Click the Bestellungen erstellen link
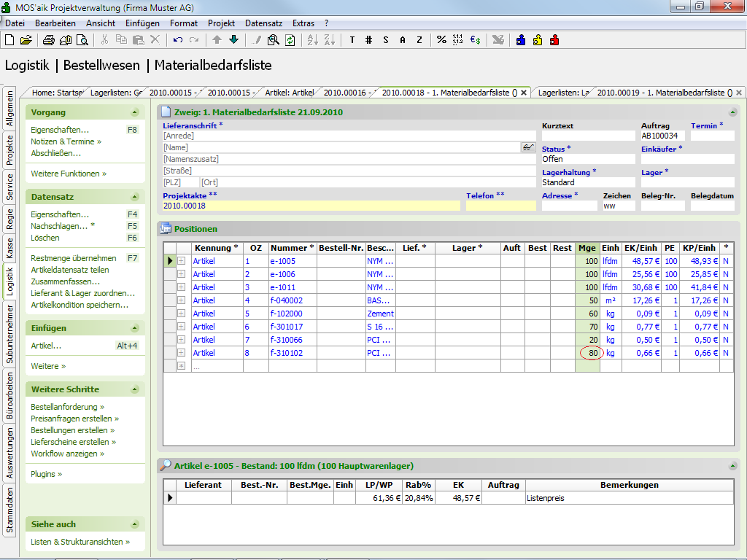The image size is (747, 560). click(x=69, y=430)
